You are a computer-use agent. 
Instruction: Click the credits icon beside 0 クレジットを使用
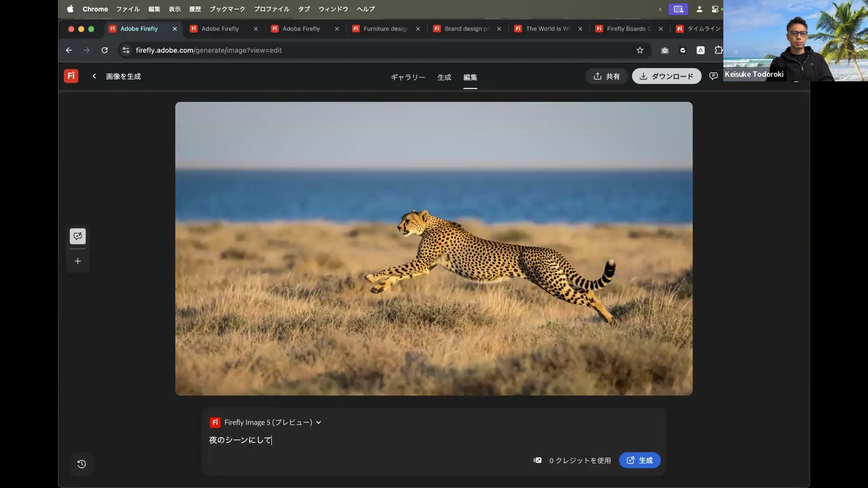tap(538, 460)
